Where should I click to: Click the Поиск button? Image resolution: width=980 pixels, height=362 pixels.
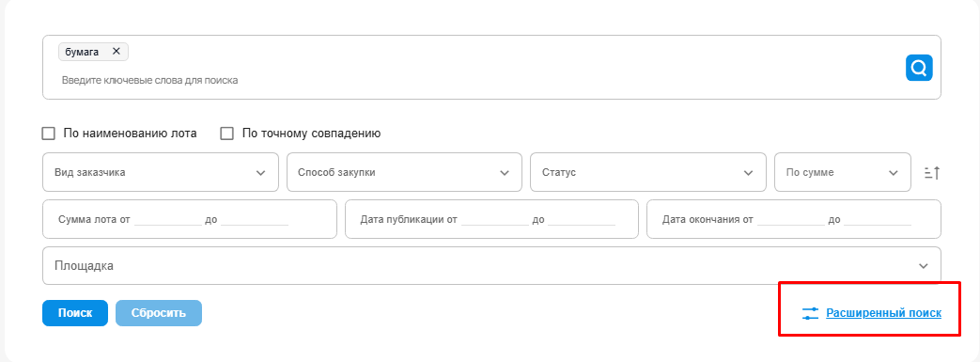75,313
